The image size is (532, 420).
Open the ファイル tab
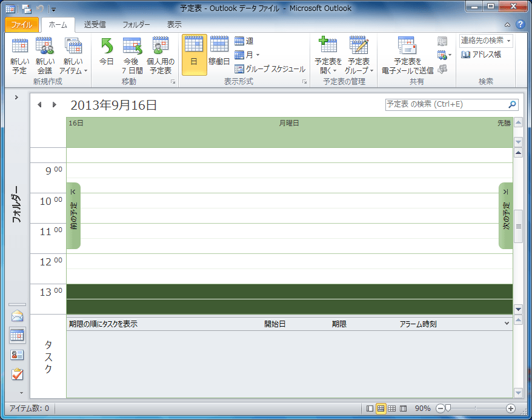(21, 24)
